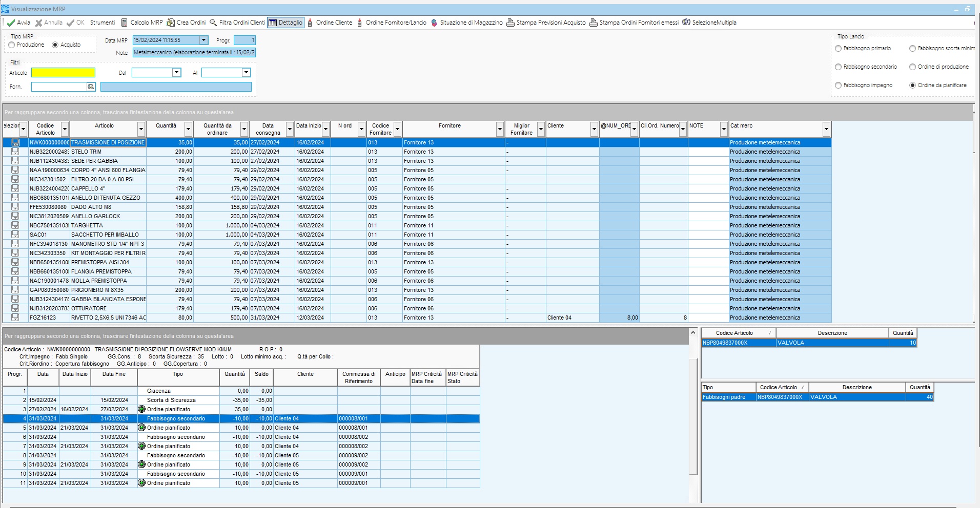Click green status icon on detail row 3
980x508 pixels.
(142, 409)
